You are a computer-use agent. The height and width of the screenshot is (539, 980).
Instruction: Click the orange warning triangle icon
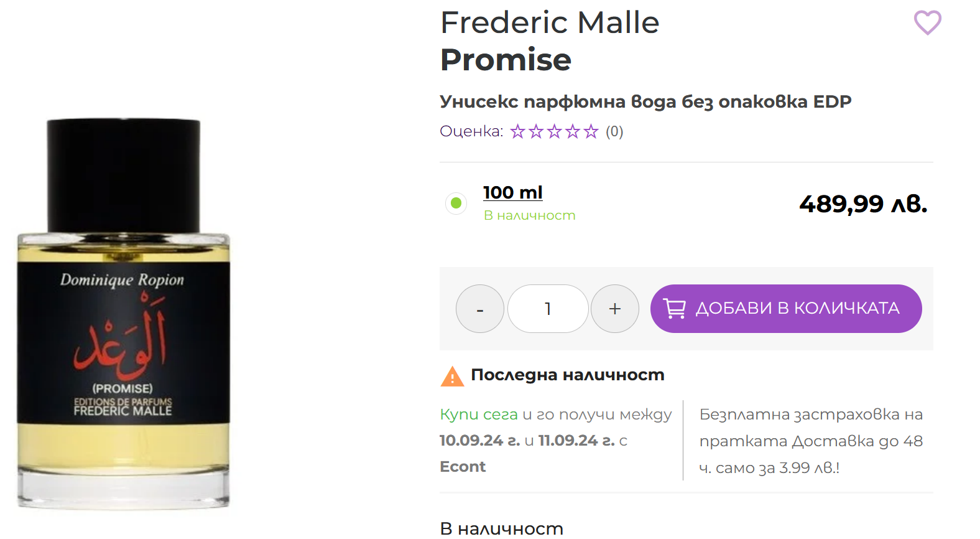tap(452, 377)
